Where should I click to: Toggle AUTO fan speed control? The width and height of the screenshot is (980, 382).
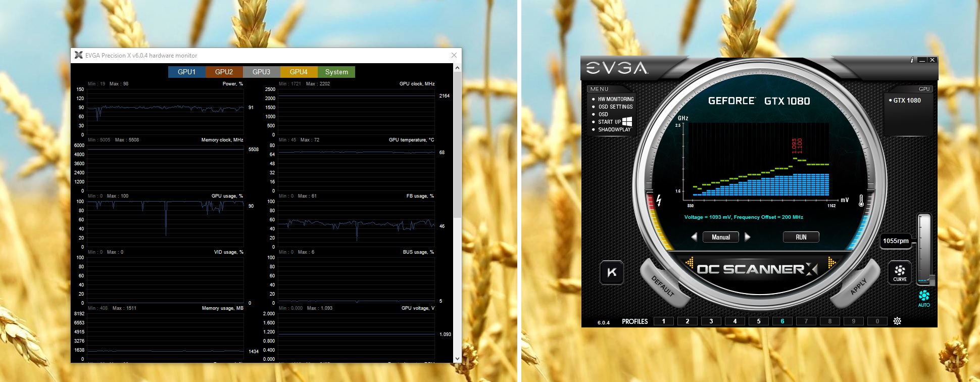[x=924, y=298]
